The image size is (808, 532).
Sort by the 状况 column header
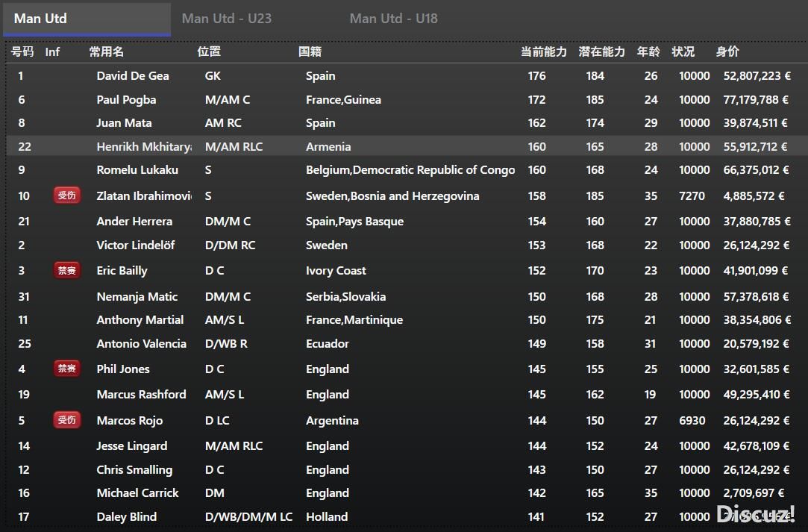click(683, 51)
